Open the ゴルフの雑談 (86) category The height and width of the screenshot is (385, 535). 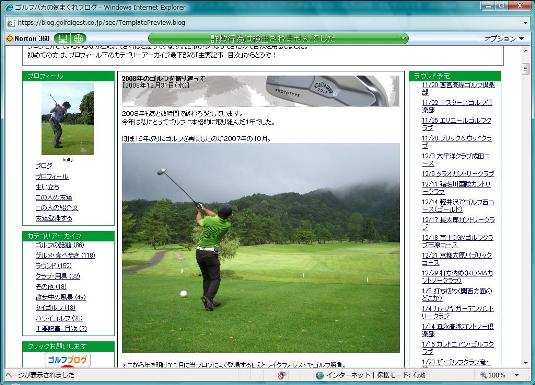(60, 245)
